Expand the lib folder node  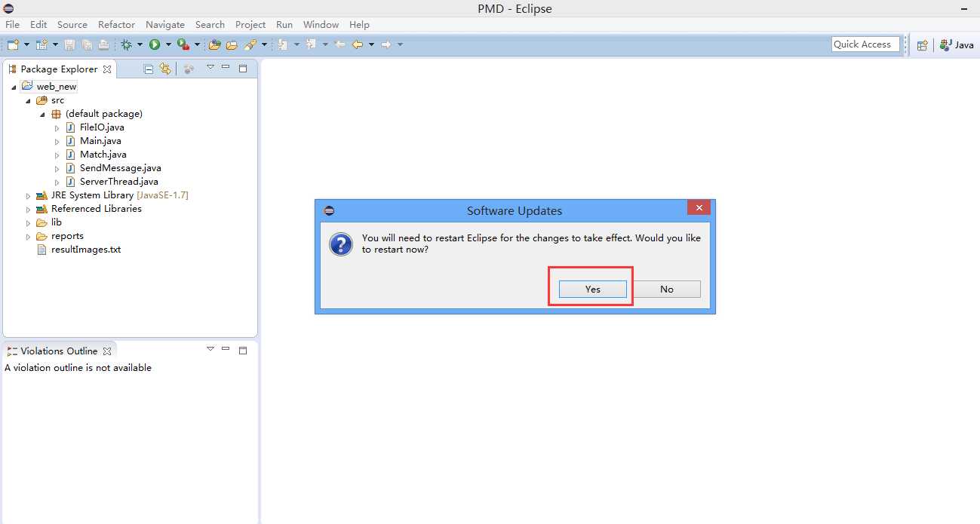(28, 222)
